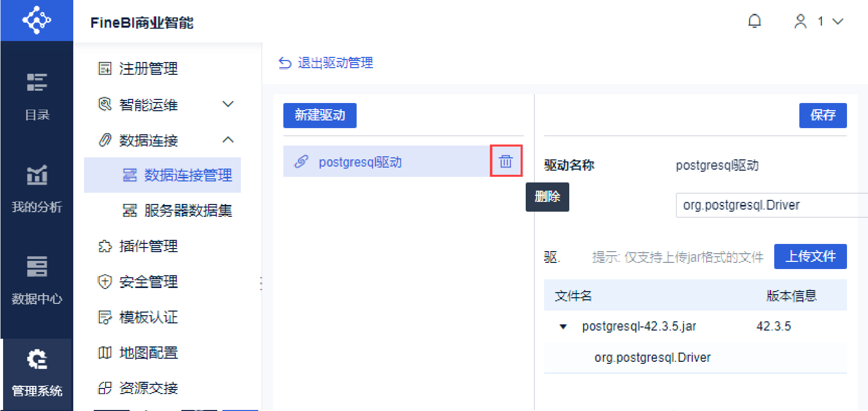Collapse the 数据连接 menu chevron

point(228,140)
